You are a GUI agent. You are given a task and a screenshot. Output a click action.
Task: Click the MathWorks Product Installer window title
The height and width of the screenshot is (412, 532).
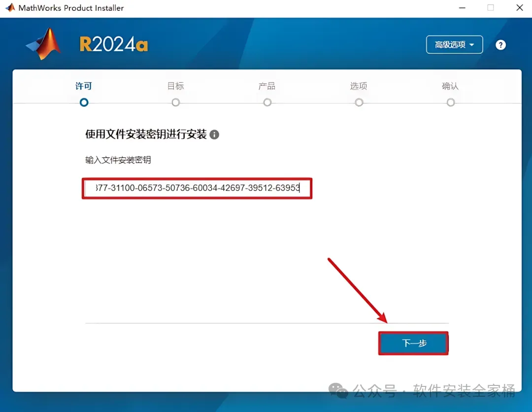click(x=71, y=8)
